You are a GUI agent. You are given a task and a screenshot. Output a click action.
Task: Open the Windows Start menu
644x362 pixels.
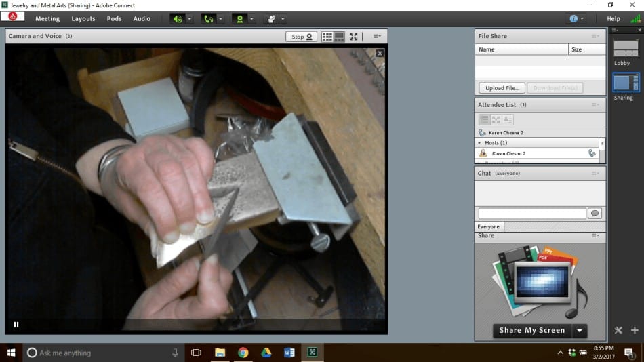pyautogui.click(x=11, y=353)
